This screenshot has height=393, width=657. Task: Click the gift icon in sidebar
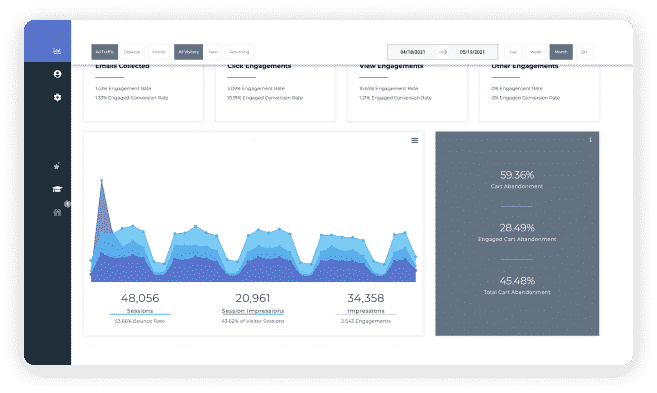(57, 212)
